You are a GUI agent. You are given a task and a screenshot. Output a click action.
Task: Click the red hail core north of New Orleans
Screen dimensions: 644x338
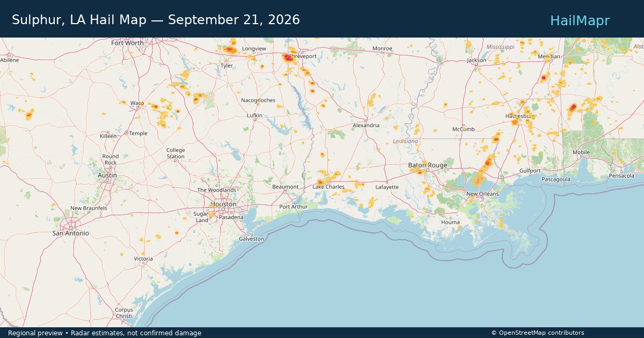tap(488, 162)
